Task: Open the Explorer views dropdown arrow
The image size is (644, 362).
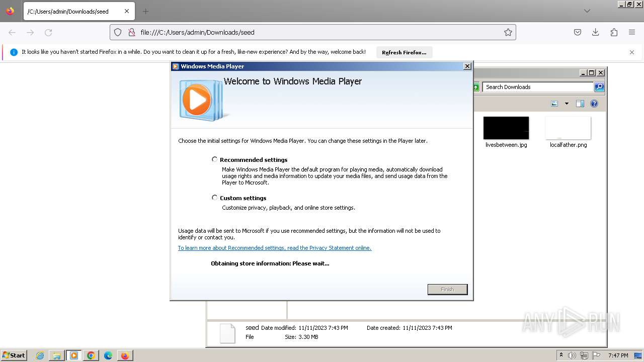Action: click(x=567, y=104)
